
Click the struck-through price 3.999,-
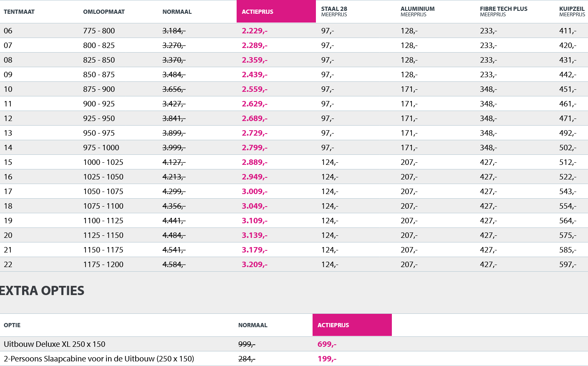(174, 148)
